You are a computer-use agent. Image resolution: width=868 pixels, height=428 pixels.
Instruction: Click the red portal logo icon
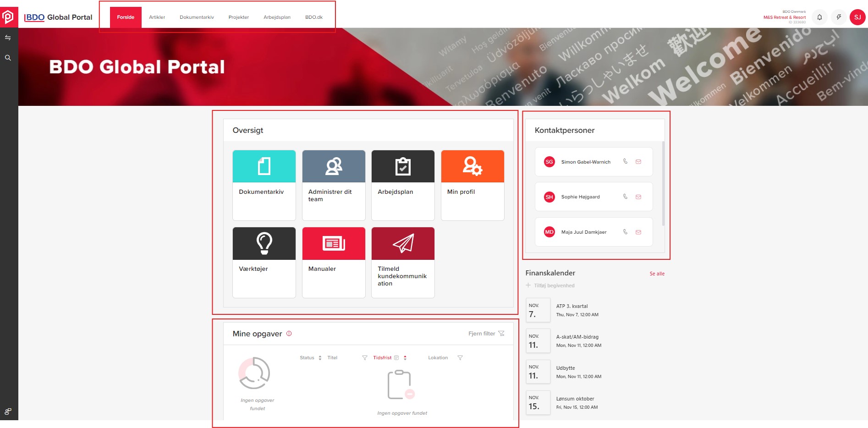pyautogui.click(x=8, y=17)
